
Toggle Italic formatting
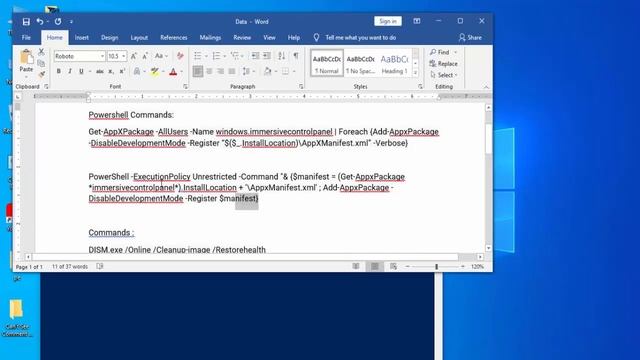click(x=70, y=71)
